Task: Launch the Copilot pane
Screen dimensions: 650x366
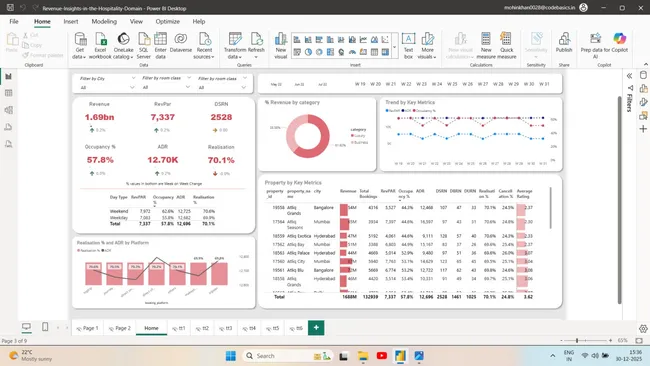Action: (x=620, y=43)
